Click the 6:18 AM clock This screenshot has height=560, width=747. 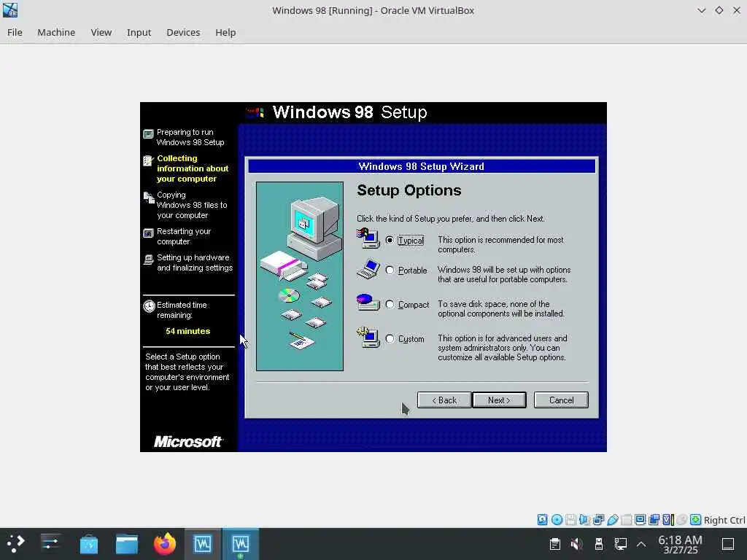click(x=680, y=540)
